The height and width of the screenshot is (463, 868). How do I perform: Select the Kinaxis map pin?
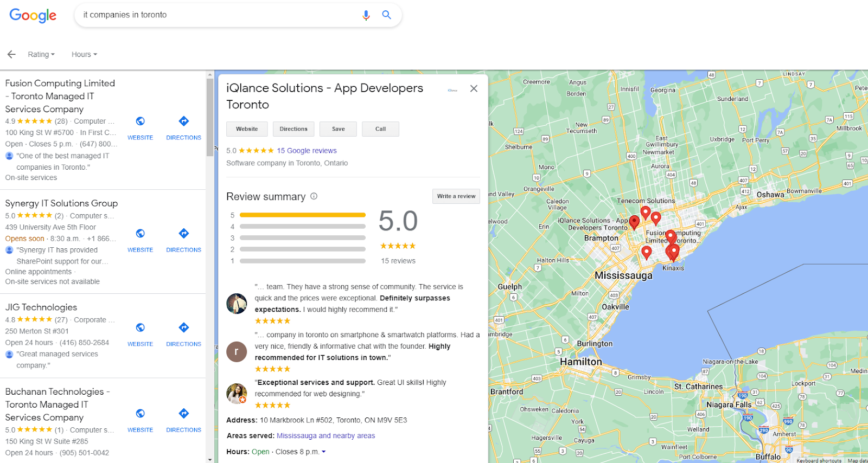click(x=673, y=254)
